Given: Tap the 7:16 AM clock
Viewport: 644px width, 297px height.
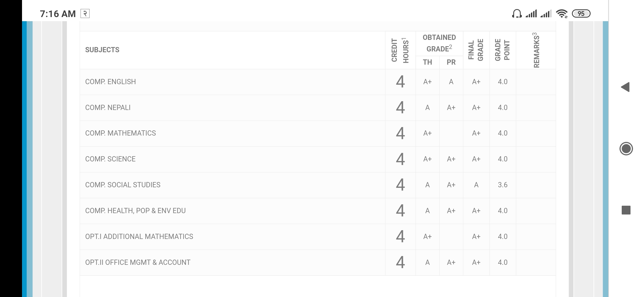Looking at the screenshot, I should click(58, 14).
